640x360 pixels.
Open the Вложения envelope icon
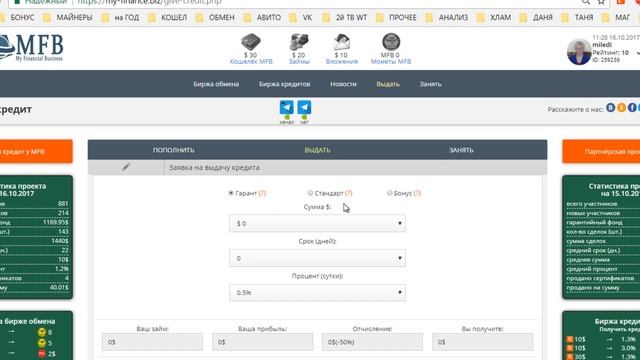(x=342, y=42)
